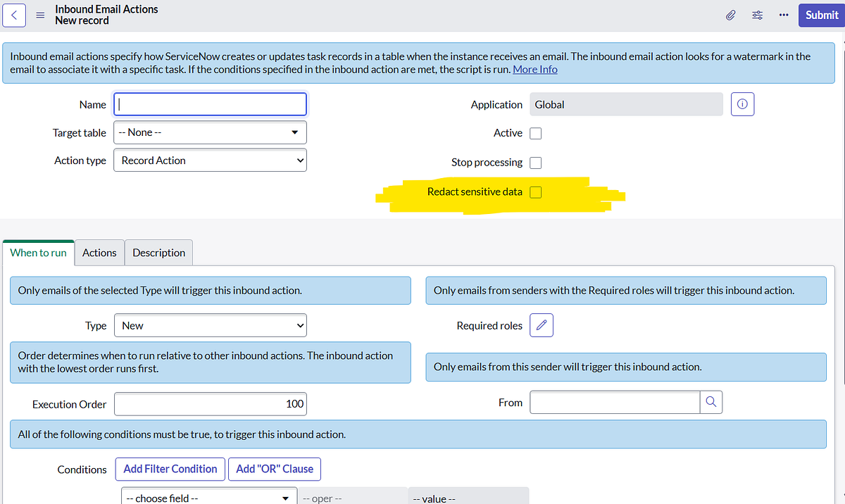Click the back arrow navigation icon
Image resolution: width=845 pixels, height=504 pixels.
pyautogui.click(x=13, y=15)
